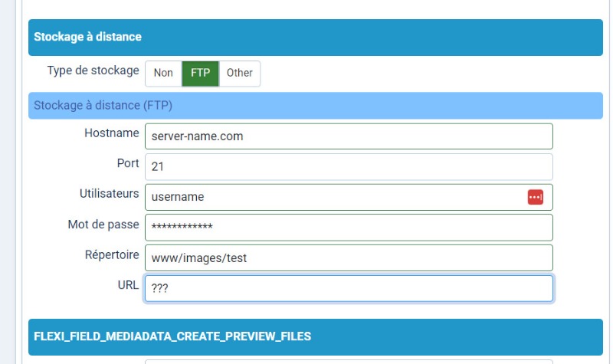
Task: Click the Hostname label
Action: click(112, 133)
